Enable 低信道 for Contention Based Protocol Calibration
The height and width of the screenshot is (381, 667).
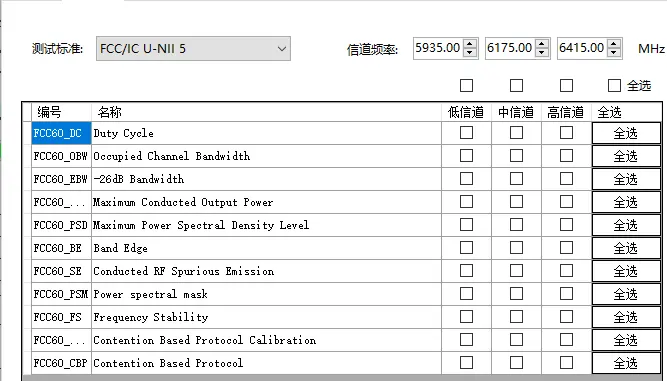(467, 339)
